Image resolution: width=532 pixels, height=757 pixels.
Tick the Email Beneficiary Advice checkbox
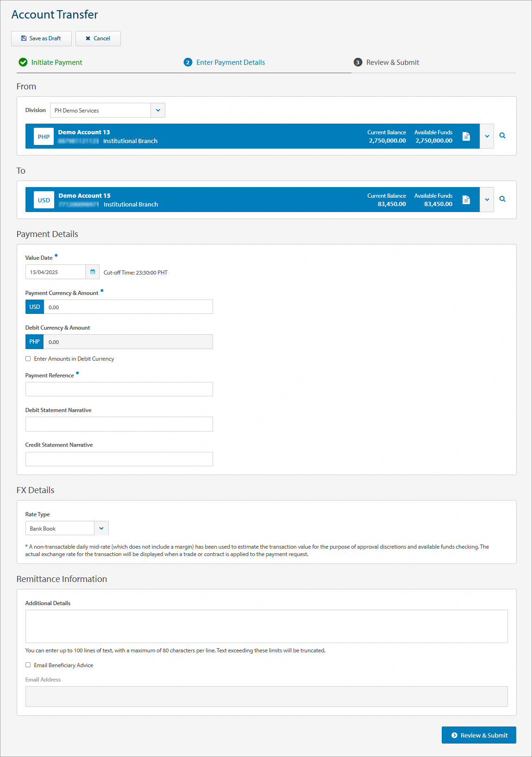click(28, 665)
